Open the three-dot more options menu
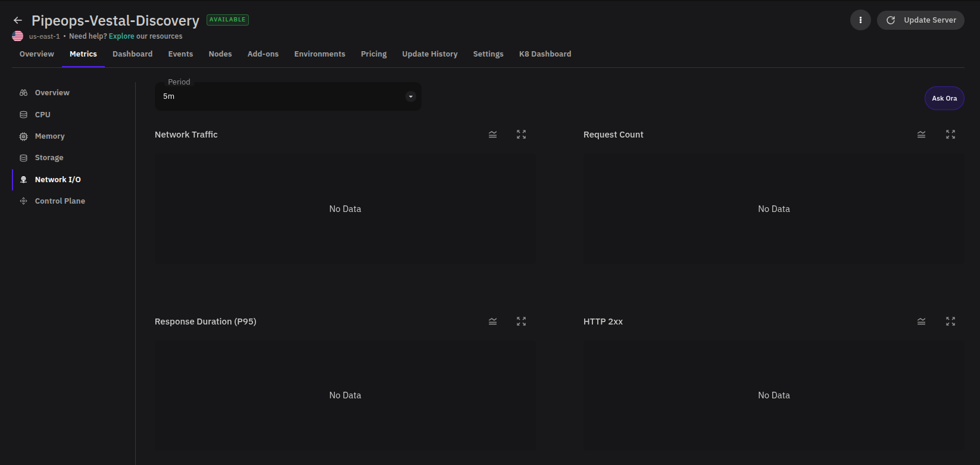 pyautogui.click(x=860, y=20)
